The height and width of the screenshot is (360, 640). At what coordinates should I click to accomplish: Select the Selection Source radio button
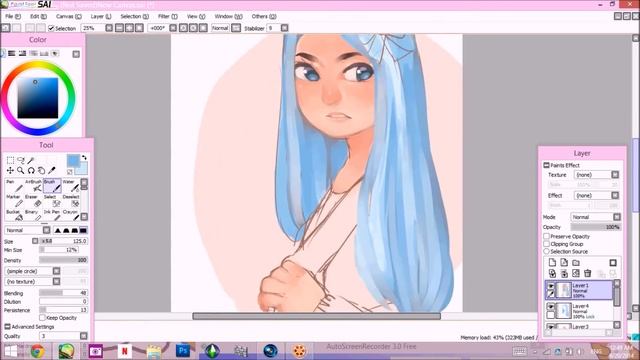(x=547, y=251)
